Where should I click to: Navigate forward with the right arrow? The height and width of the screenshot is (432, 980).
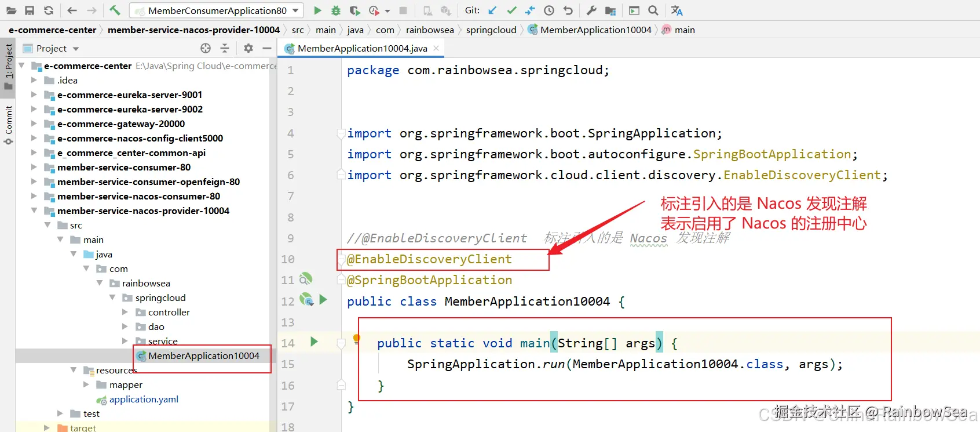point(92,10)
